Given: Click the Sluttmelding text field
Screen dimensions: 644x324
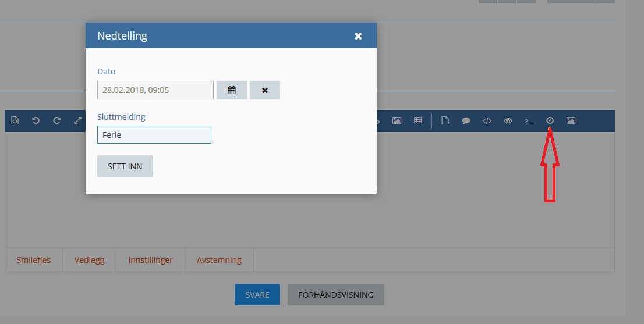Looking at the screenshot, I should pos(154,135).
